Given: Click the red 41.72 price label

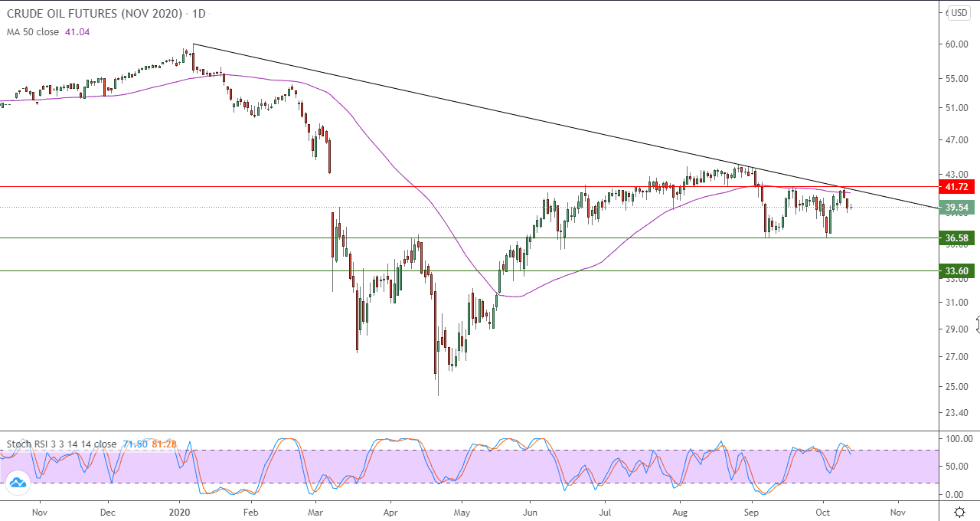Looking at the screenshot, I should tap(957, 186).
